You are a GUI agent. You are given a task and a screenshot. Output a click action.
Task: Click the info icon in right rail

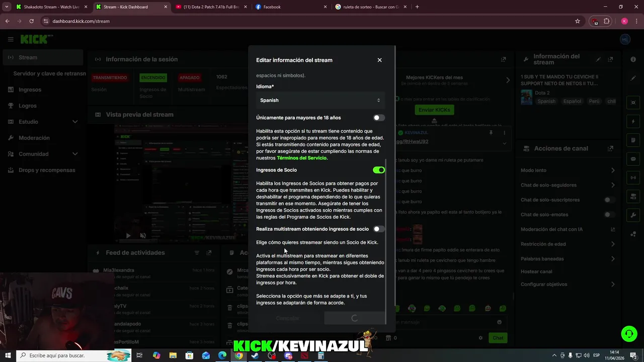click(633, 59)
